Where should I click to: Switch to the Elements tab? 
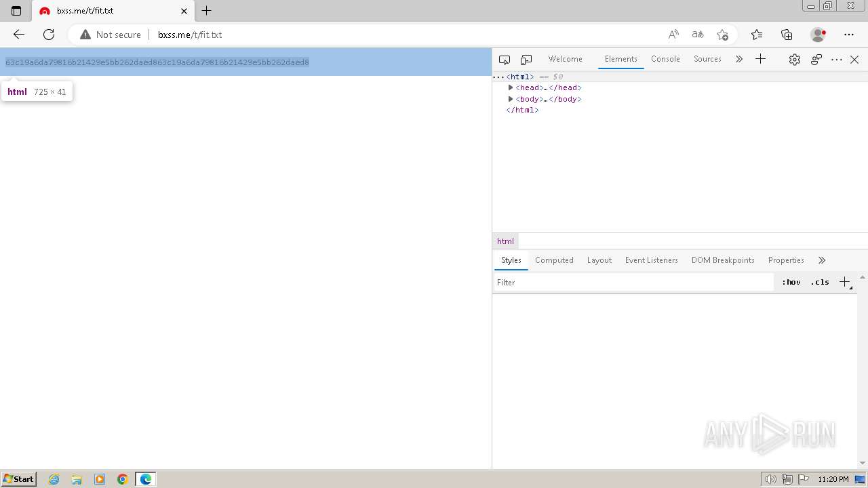click(621, 59)
